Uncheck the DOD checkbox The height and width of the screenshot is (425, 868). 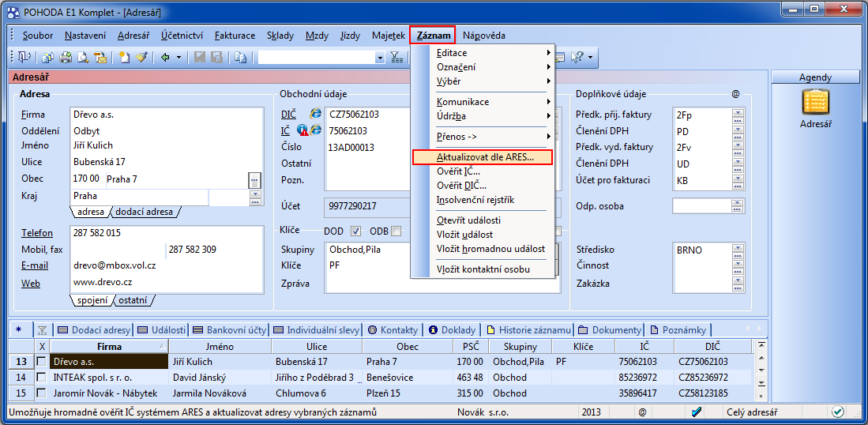tap(356, 231)
